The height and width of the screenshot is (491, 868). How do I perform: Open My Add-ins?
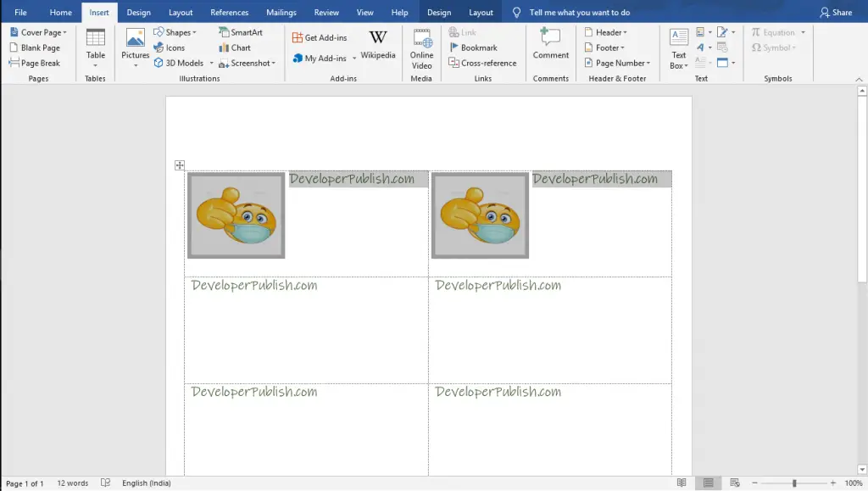pyautogui.click(x=320, y=59)
